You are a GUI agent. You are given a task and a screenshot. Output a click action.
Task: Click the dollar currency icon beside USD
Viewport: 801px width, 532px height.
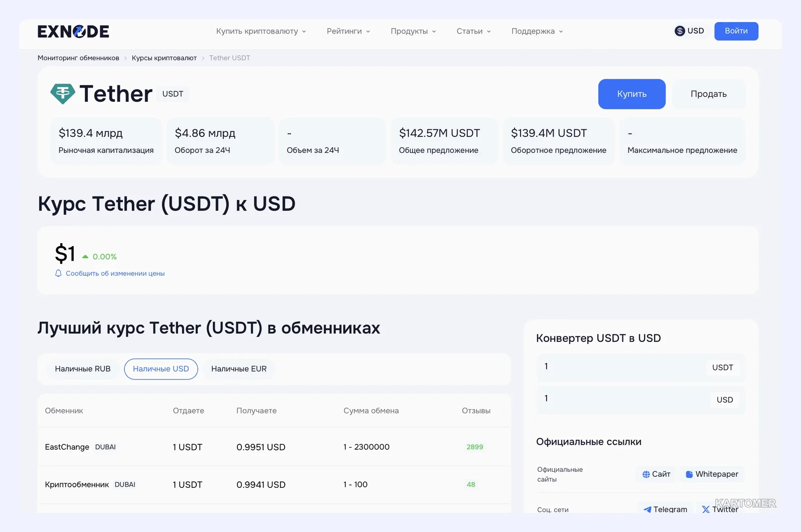point(680,31)
